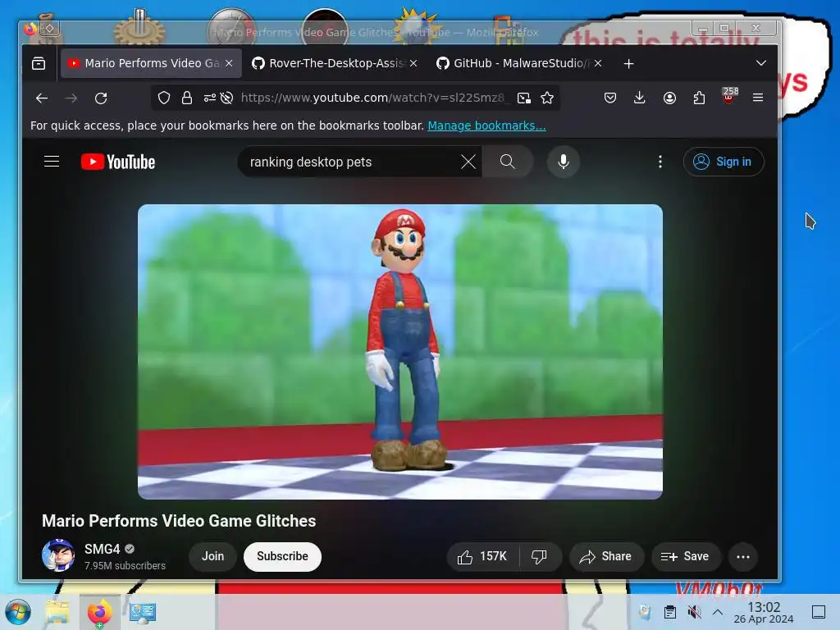Subscribe to SMG4
840x630 pixels.
pyautogui.click(x=282, y=557)
